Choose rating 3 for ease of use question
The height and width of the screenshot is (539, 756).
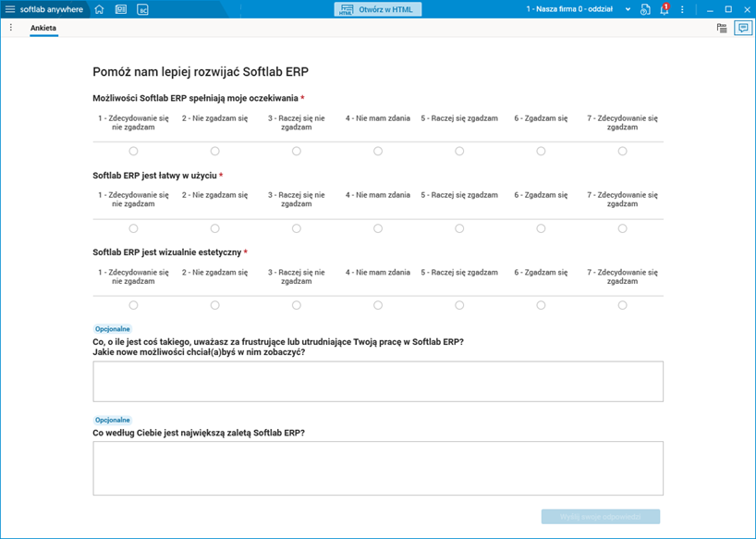point(297,228)
